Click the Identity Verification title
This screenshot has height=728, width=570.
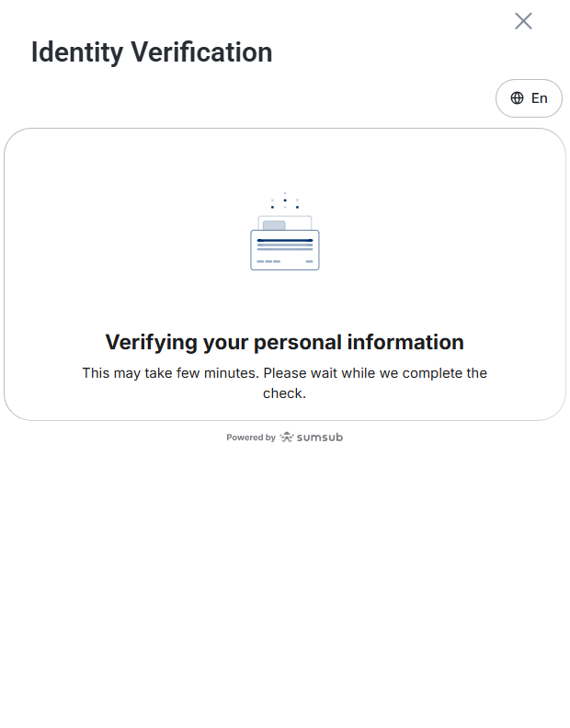point(152,52)
